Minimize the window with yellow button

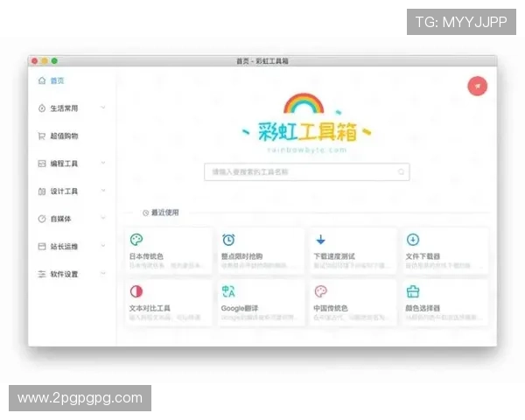[x=45, y=61]
